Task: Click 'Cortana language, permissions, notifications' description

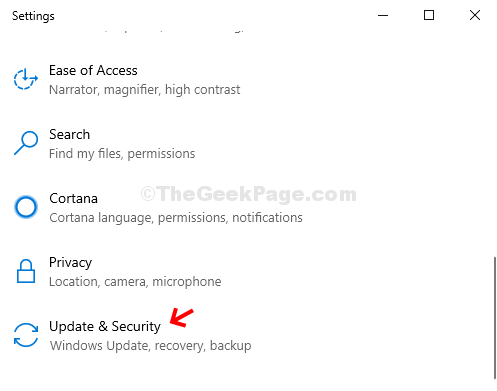Action: coord(176,218)
